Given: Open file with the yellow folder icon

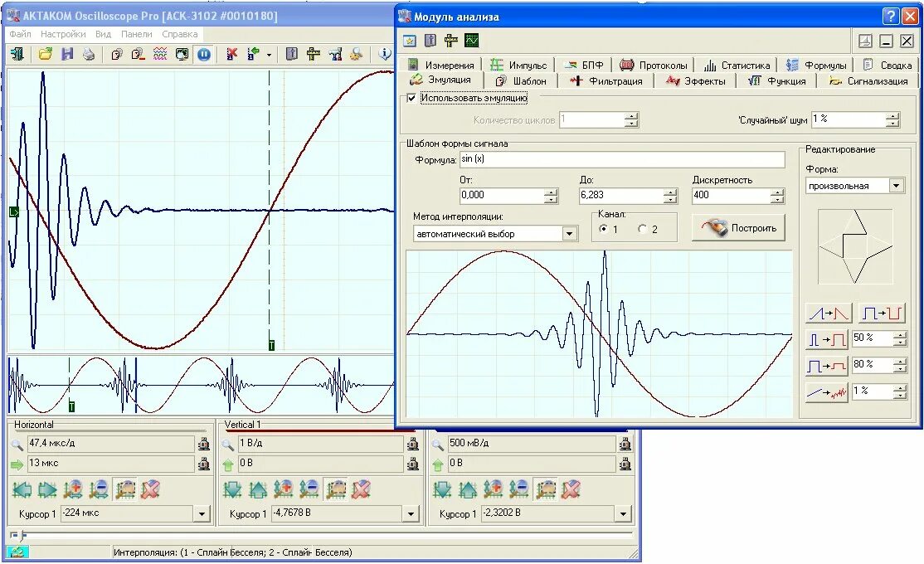Looking at the screenshot, I should pyautogui.click(x=46, y=54).
